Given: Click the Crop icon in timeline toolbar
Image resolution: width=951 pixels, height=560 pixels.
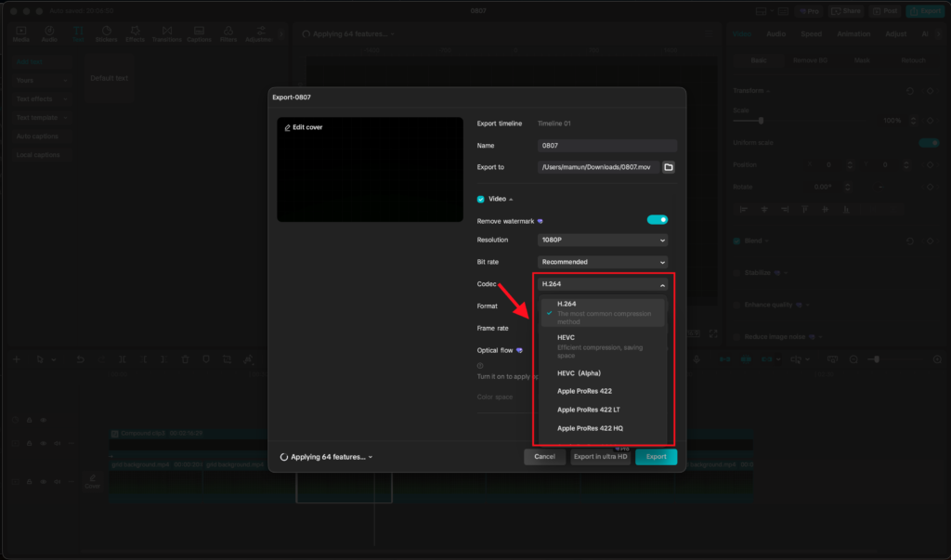Looking at the screenshot, I should point(227,359).
